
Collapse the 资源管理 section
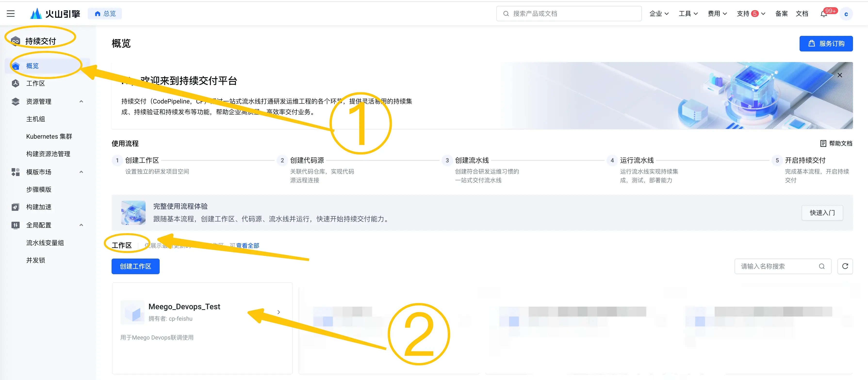coord(81,101)
